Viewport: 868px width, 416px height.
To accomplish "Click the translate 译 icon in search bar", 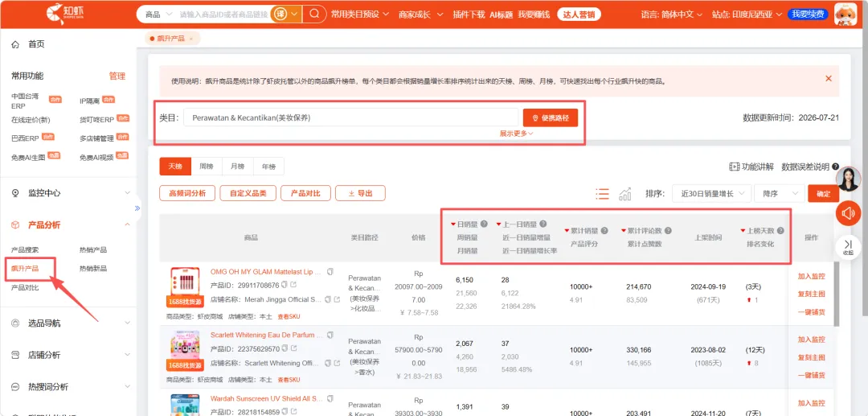I will point(280,14).
